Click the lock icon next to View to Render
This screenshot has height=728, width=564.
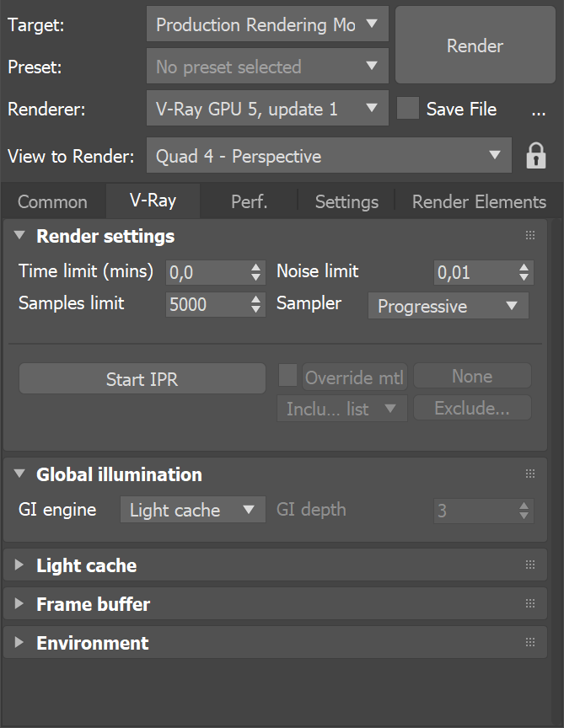pos(536,156)
